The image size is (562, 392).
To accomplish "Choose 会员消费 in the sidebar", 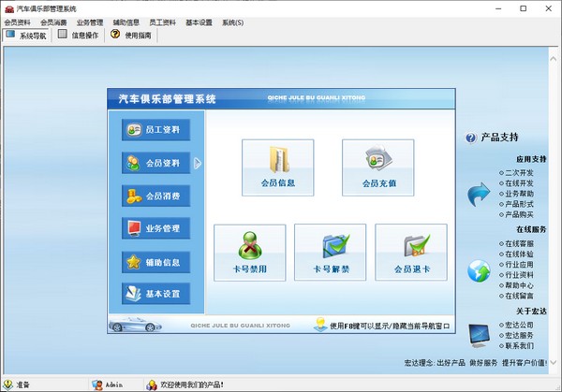I will point(155,196).
